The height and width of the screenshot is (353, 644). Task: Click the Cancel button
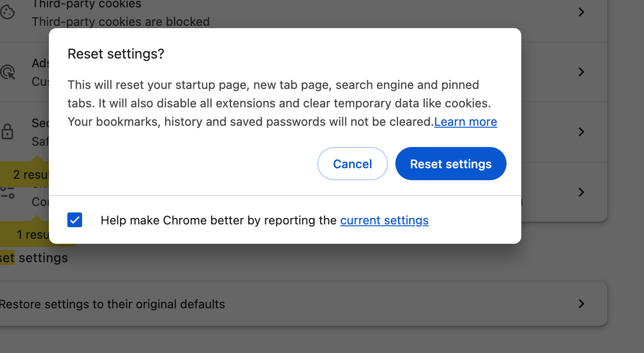[x=352, y=164]
